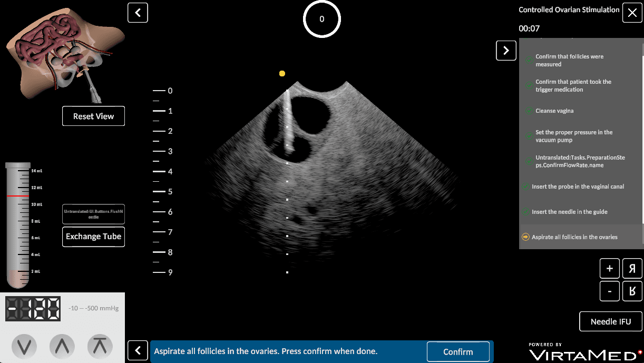Set vacuum pump to maximum with the top-bar arrow icon

point(100,347)
